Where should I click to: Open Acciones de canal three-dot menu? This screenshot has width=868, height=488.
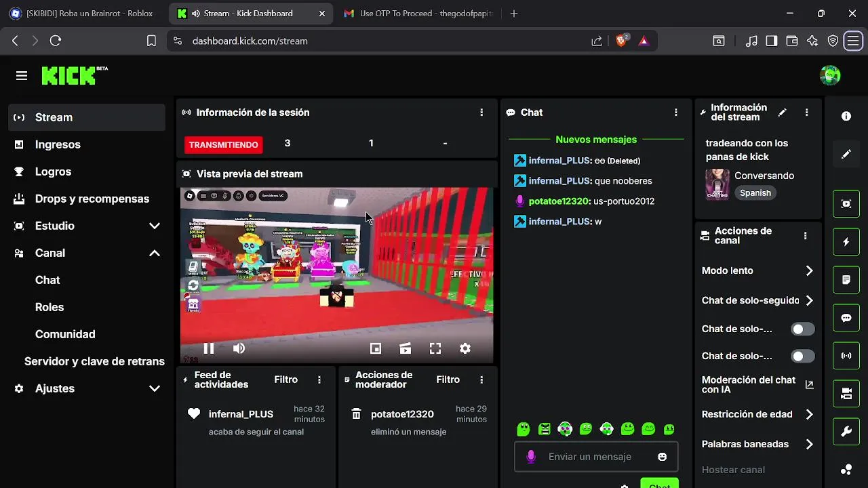805,236
